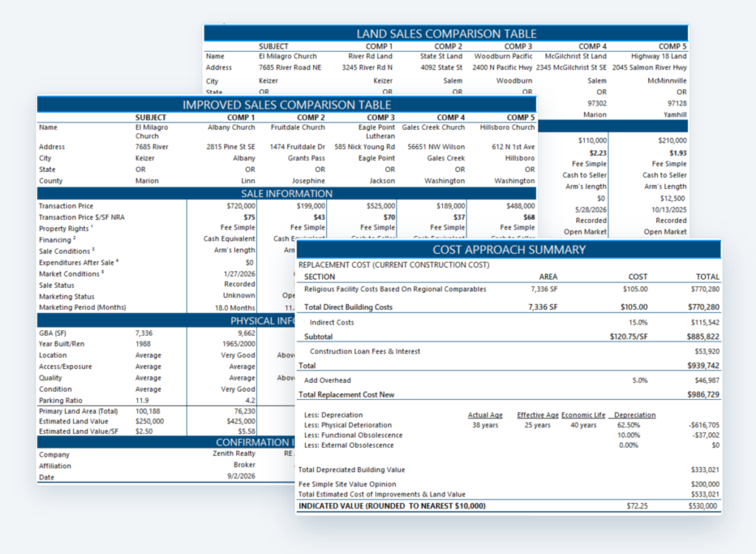Click marketing period '18.0 Months'
This screenshot has width=756, height=554.
[235, 308]
